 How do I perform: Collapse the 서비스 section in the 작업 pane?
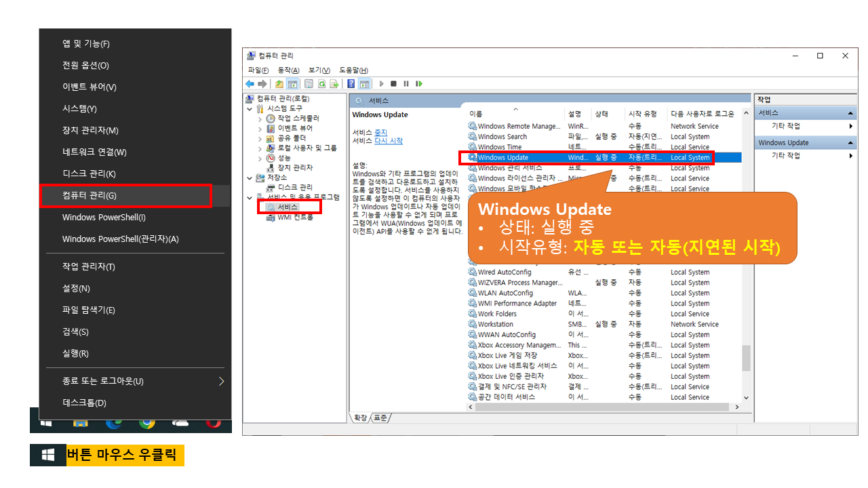(x=850, y=113)
